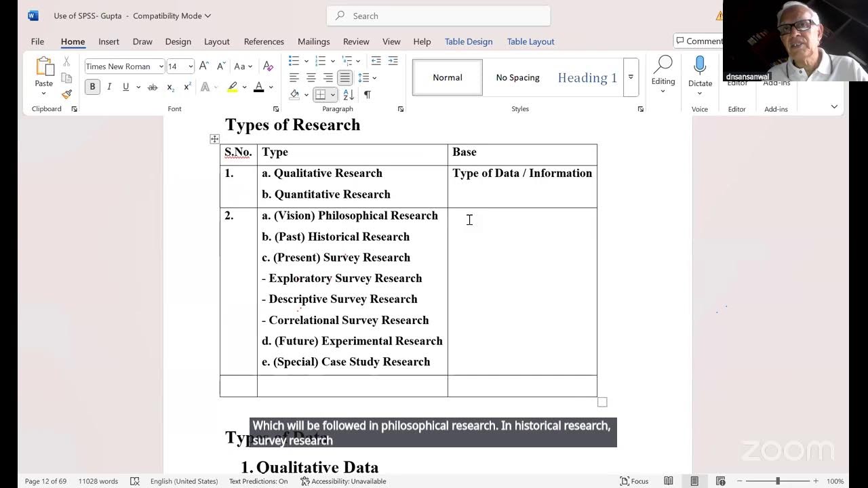
Task: Apply the No Spacing style
Action: 517,77
